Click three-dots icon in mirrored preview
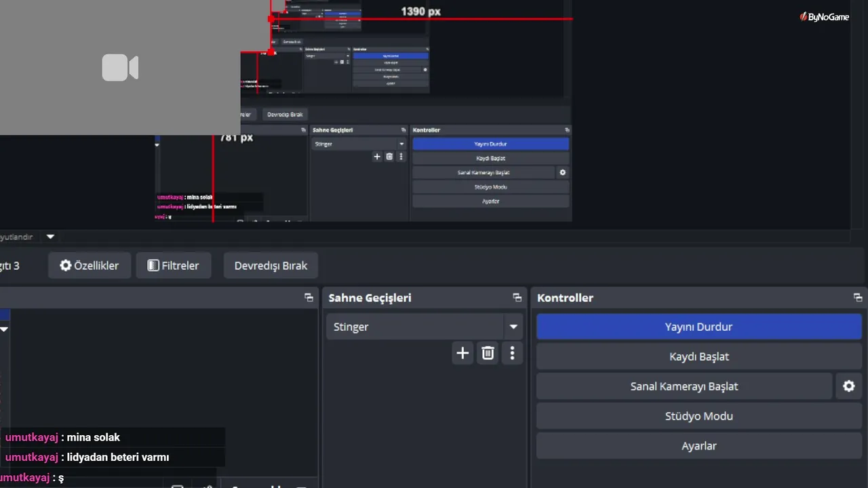The width and height of the screenshot is (868, 488). 401,157
